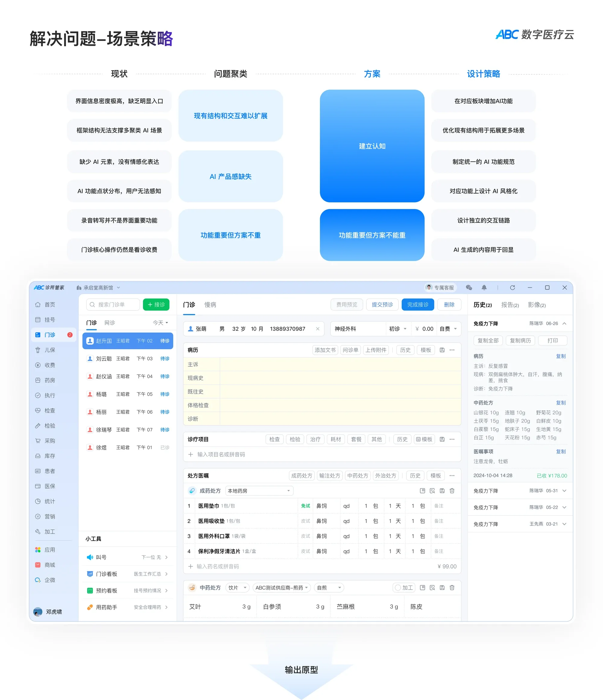This screenshot has height=700, width=603.
Task: Collapse the 免疫力下降 06-26 history record
Action: point(564,323)
